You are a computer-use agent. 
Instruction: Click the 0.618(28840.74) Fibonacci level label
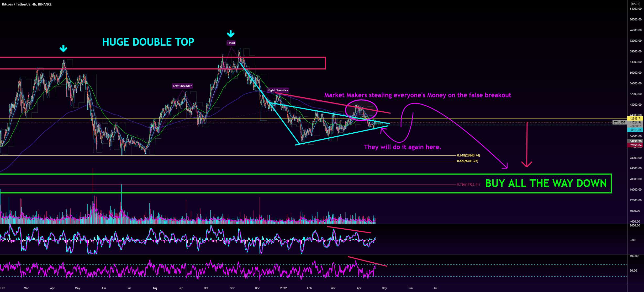point(468,155)
